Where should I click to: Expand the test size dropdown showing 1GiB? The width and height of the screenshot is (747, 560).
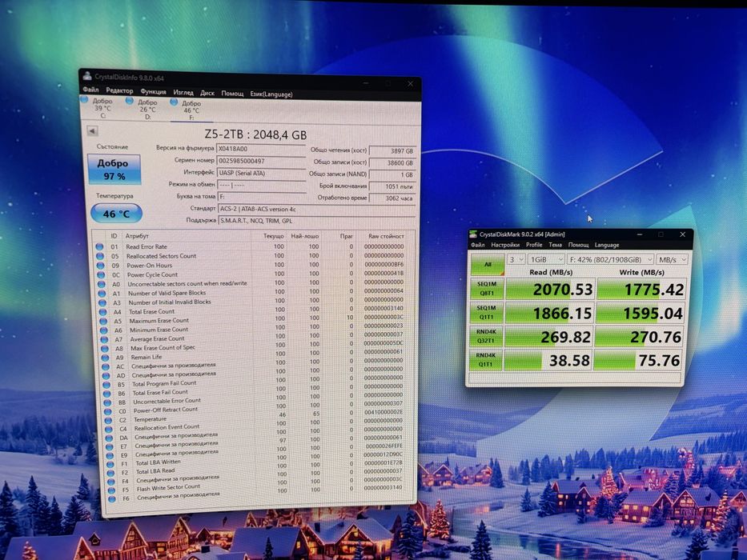pyautogui.click(x=546, y=259)
